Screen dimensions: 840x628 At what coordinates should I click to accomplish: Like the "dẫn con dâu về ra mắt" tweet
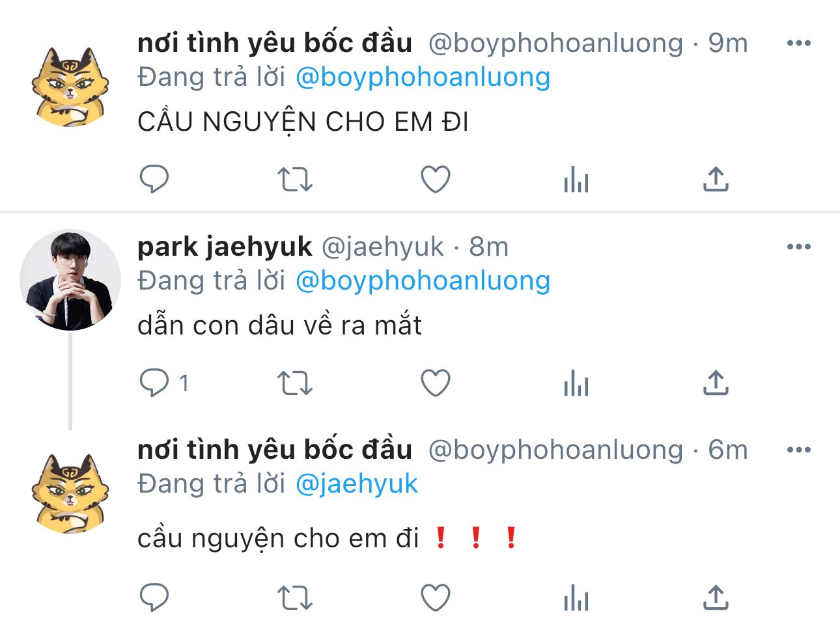[435, 383]
